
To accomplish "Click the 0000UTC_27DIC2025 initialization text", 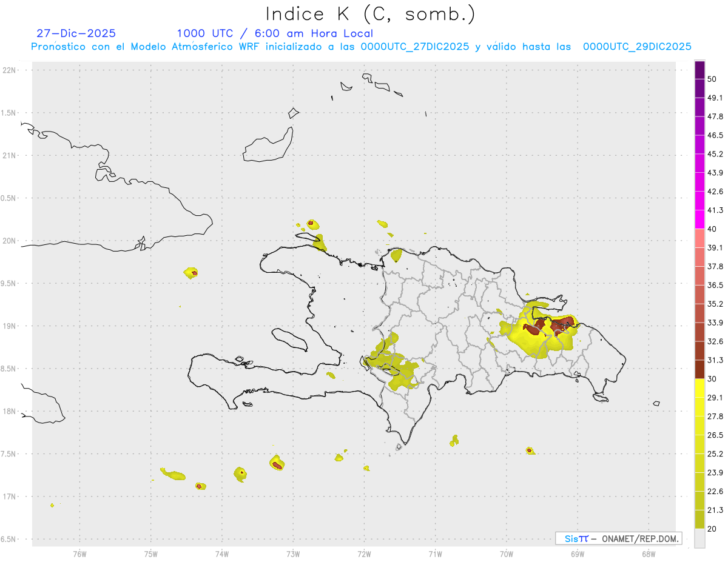I will coord(415,47).
